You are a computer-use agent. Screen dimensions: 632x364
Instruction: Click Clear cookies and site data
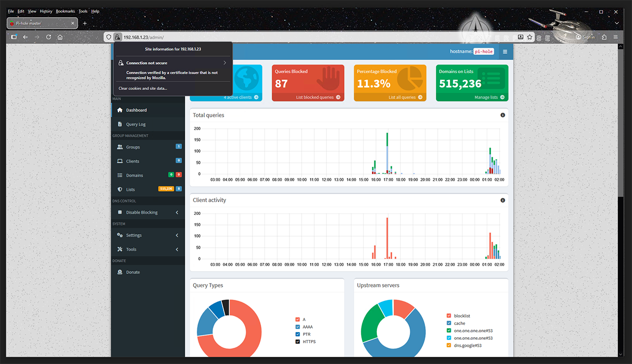[x=143, y=88]
